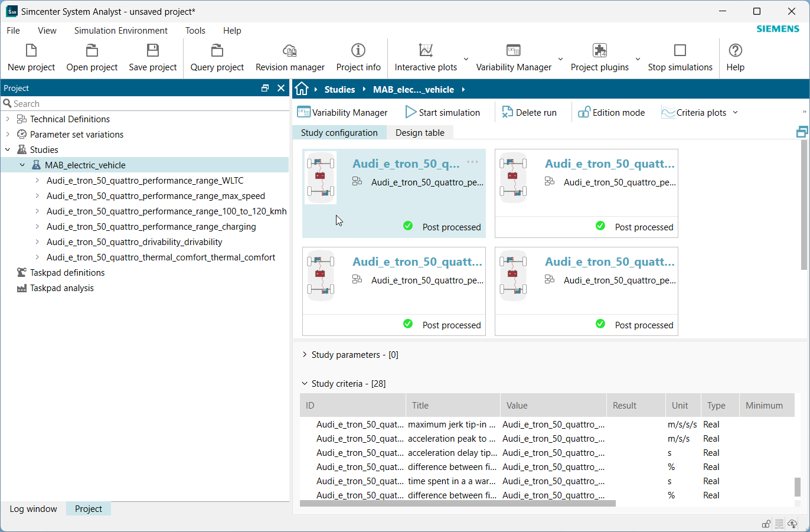Go to home in breadcrumb bar
The width and height of the screenshot is (810, 532).
tap(302, 89)
